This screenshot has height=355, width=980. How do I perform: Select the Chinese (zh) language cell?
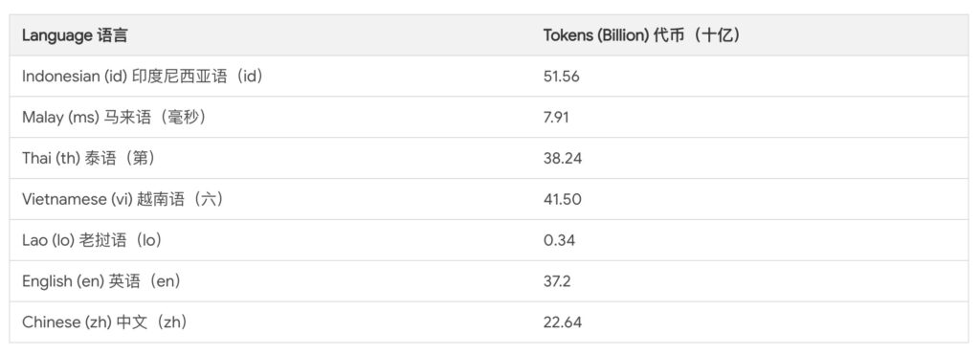click(105, 322)
